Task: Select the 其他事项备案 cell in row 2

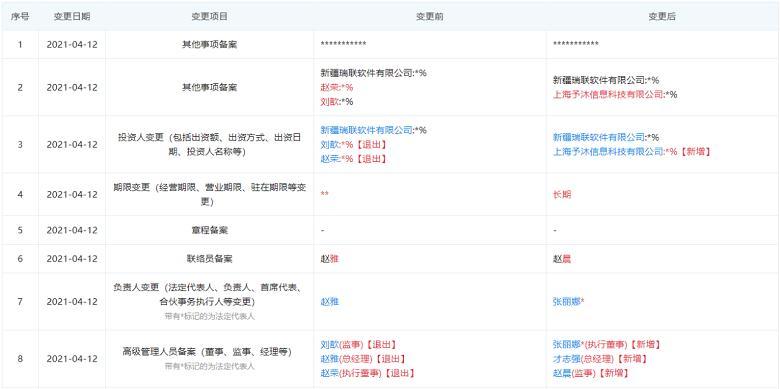Action: 209,88
